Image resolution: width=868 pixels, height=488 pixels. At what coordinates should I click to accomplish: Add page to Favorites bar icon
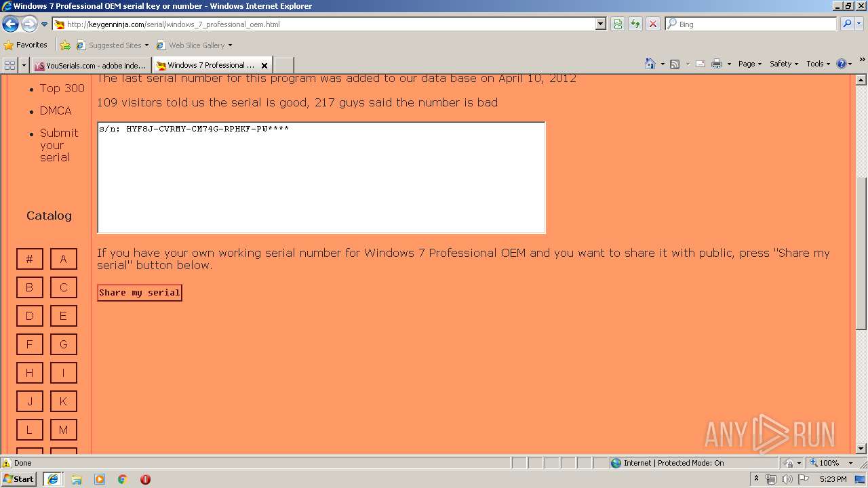pyautogui.click(x=65, y=45)
